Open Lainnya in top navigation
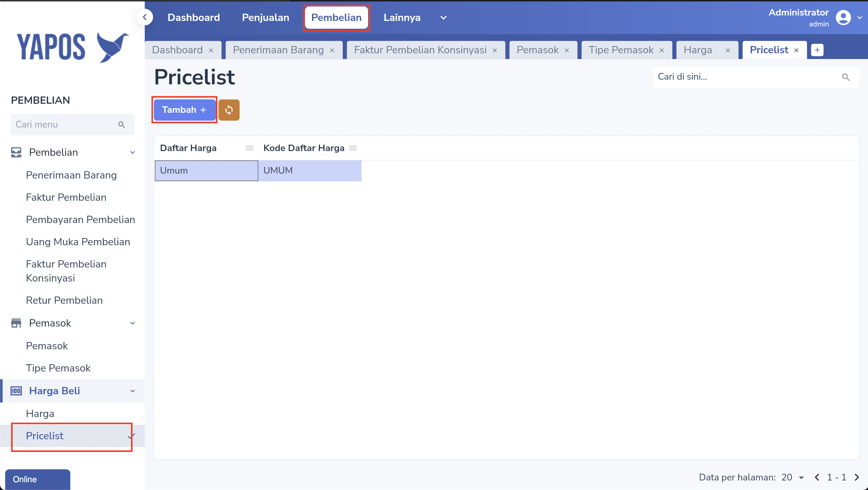This screenshot has width=868, height=490. point(402,18)
